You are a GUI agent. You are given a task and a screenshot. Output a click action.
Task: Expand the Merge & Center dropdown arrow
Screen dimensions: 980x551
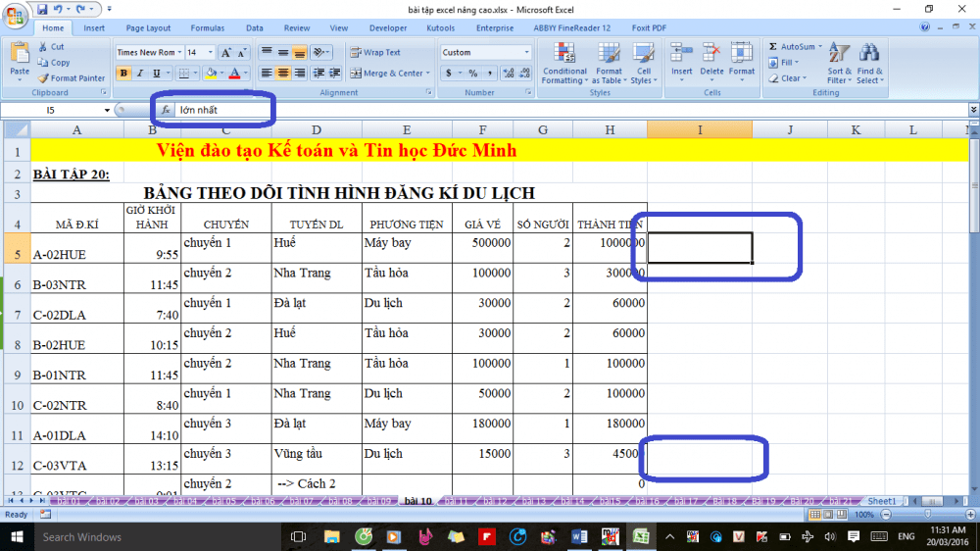pyautogui.click(x=428, y=74)
